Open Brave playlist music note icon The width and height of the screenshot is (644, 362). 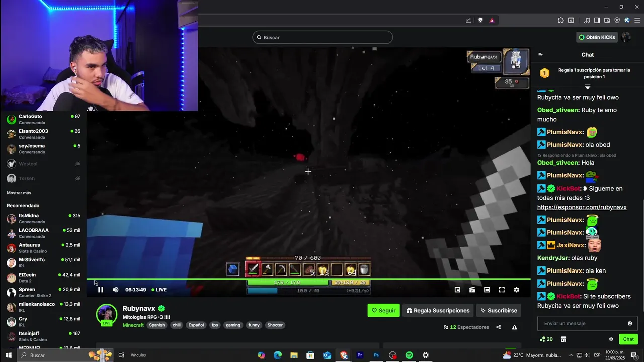[587, 20]
